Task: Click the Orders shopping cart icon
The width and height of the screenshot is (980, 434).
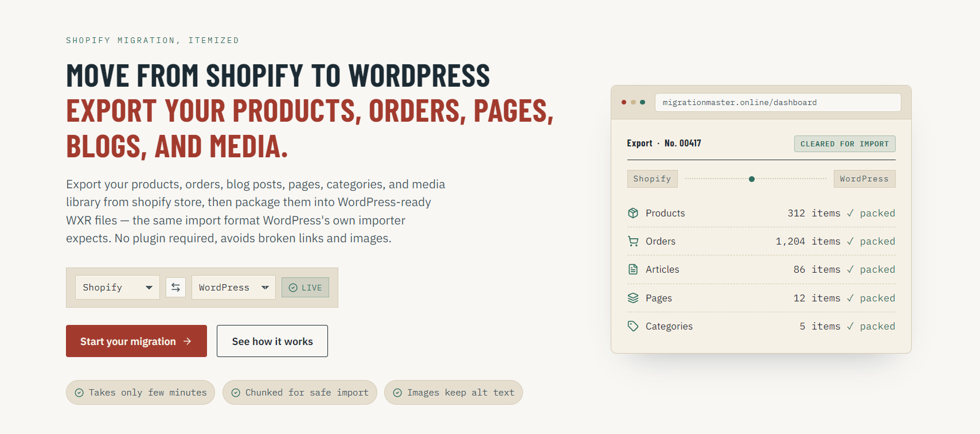Action: click(633, 241)
